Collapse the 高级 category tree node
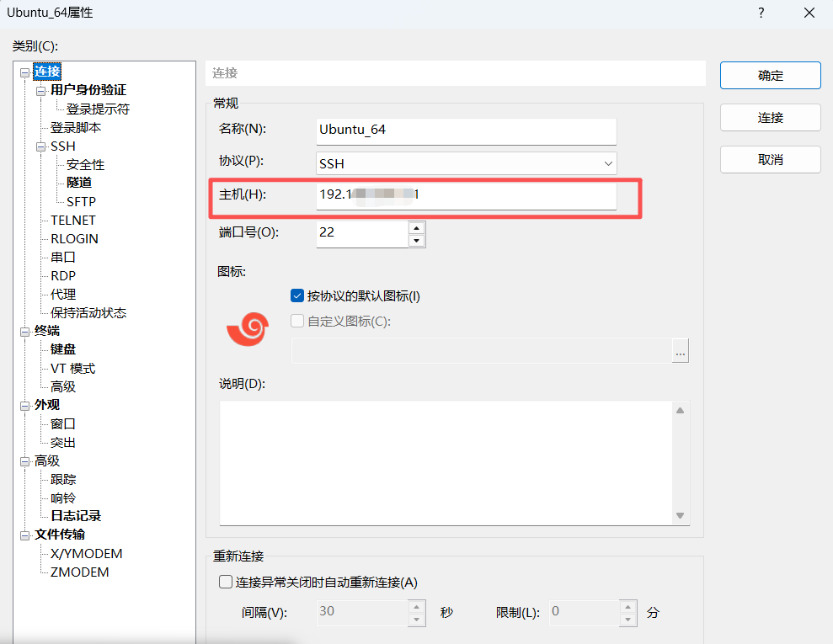 tap(25, 461)
